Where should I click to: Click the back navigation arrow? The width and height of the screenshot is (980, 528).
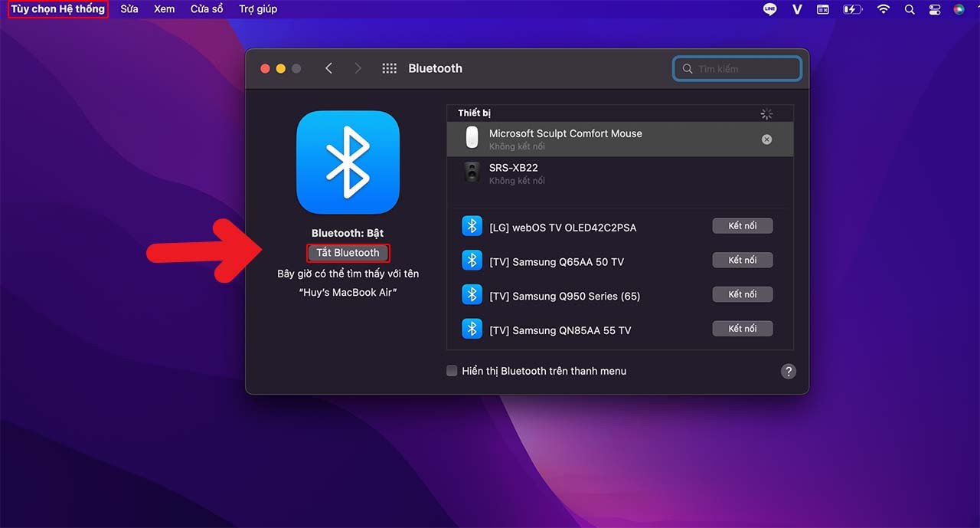click(328, 68)
